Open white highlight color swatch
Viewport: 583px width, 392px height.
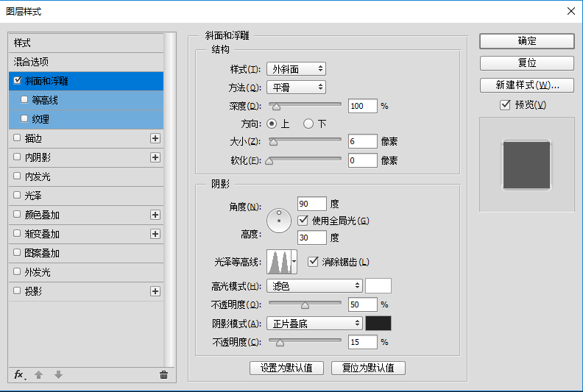[x=378, y=286]
